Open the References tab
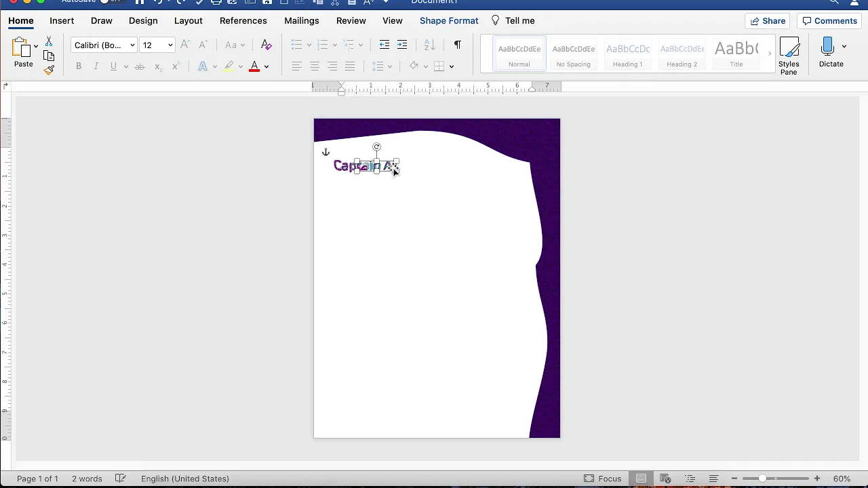The image size is (868, 488). point(243,21)
